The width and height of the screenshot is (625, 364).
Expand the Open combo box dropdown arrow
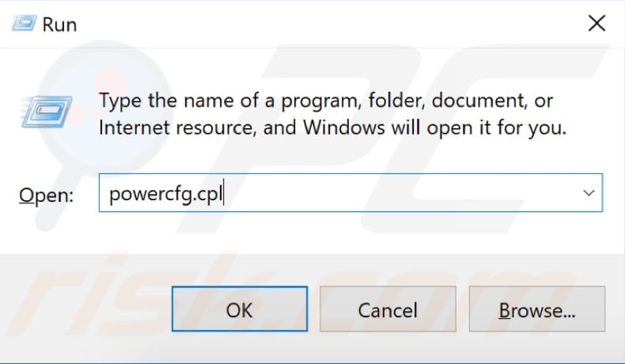tap(588, 193)
